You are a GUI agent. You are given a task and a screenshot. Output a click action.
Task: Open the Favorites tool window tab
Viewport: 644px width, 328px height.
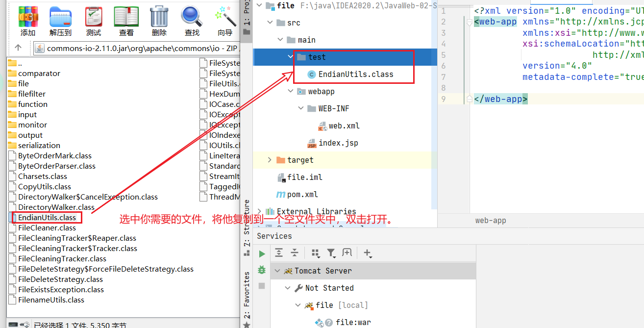pyautogui.click(x=247, y=294)
